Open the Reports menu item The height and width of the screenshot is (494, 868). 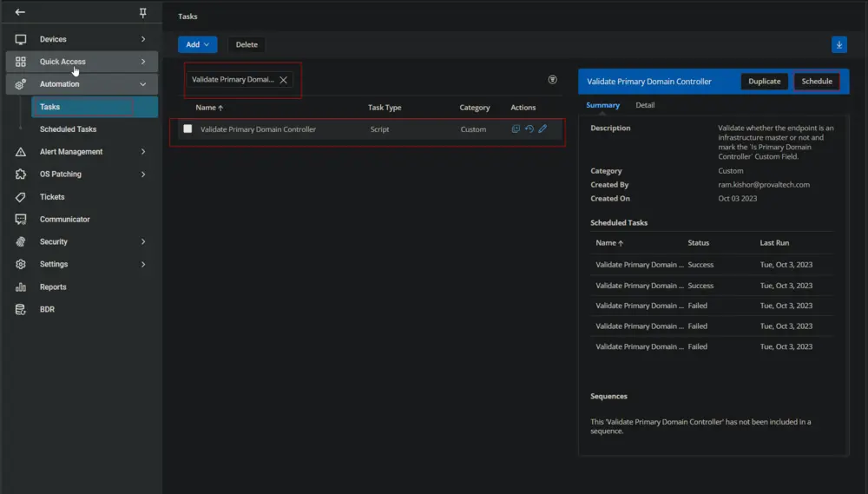(53, 287)
